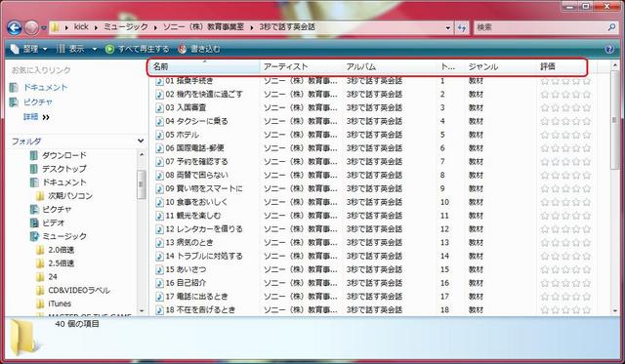Select file 18 不在を告げるとき

200,309
